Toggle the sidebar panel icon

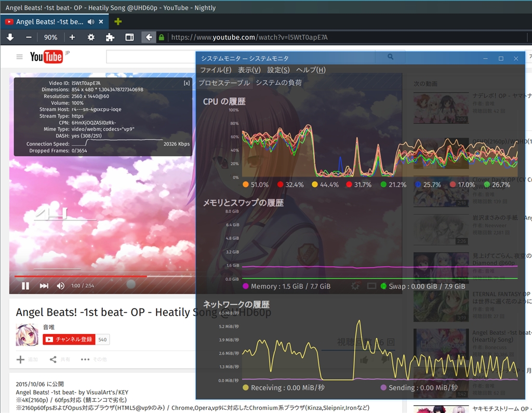pos(129,37)
